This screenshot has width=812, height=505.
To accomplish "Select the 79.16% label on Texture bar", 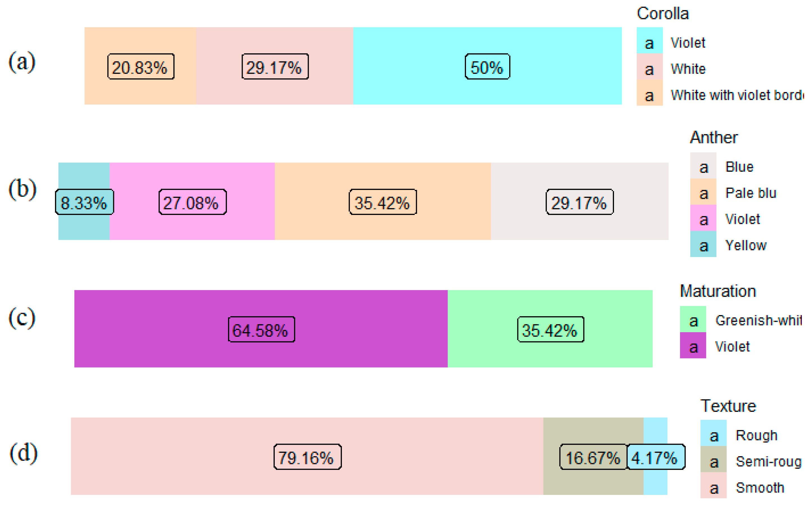I will click(x=308, y=457).
